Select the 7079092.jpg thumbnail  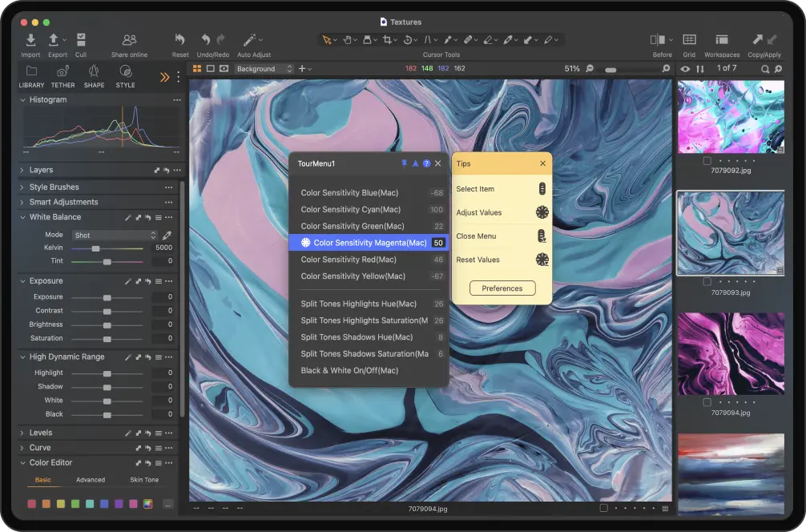pyautogui.click(x=731, y=117)
